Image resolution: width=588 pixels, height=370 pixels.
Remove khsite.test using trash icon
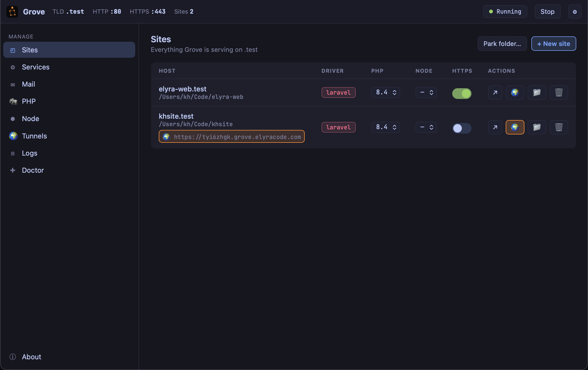pyautogui.click(x=559, y=127)
